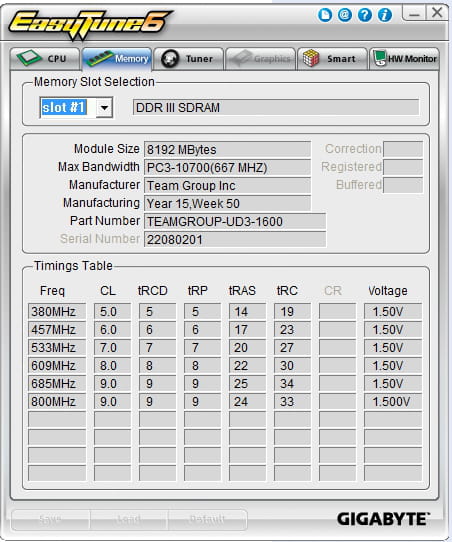
Task: Click the Buffered indicator box
Action: (403, 185)
